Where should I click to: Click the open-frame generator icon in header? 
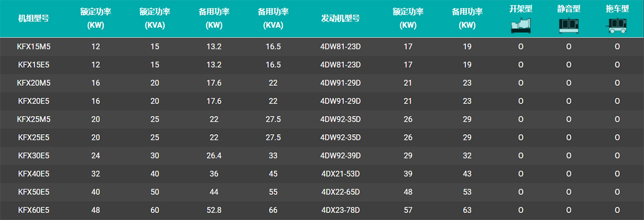[520, 26]
